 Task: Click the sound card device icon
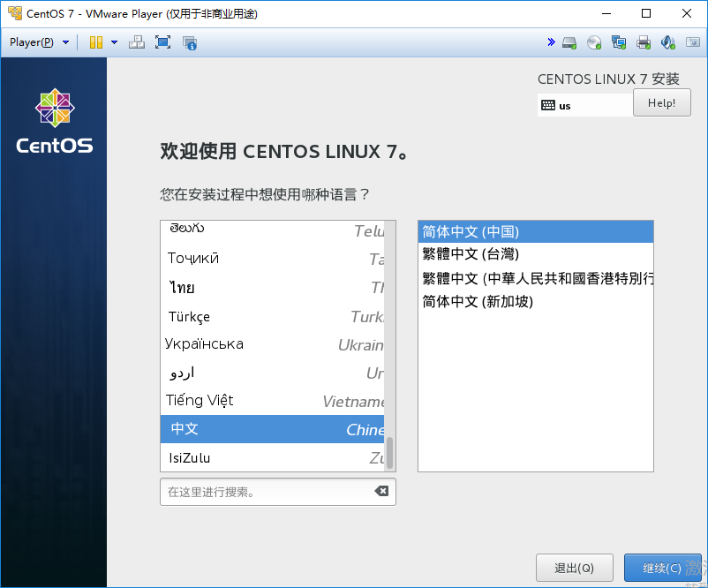(x=667, y=43)
